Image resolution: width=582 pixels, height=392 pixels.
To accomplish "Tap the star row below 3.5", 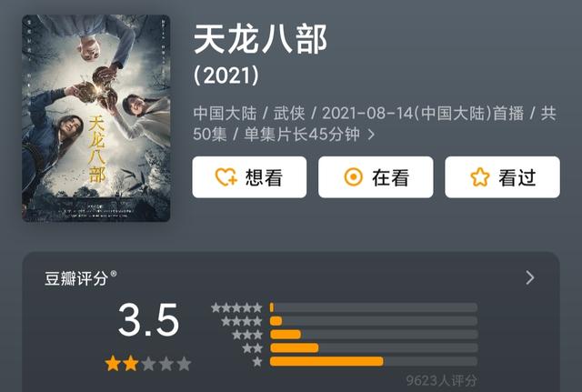I will pyautogui.click(x=148, y=364).
